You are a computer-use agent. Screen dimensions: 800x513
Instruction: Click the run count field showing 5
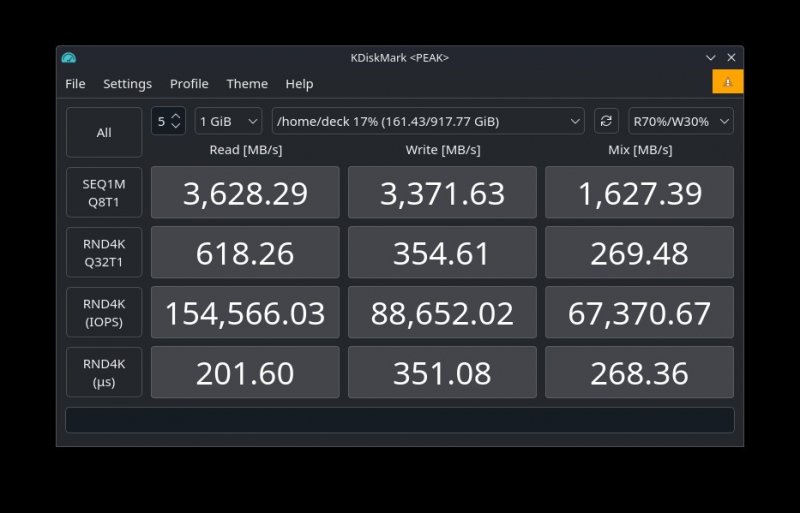162,121
